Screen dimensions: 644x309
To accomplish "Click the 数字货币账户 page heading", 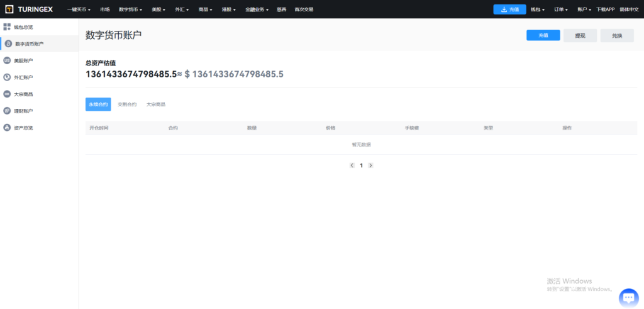I will pyautogui.click(x=113, y=35).
